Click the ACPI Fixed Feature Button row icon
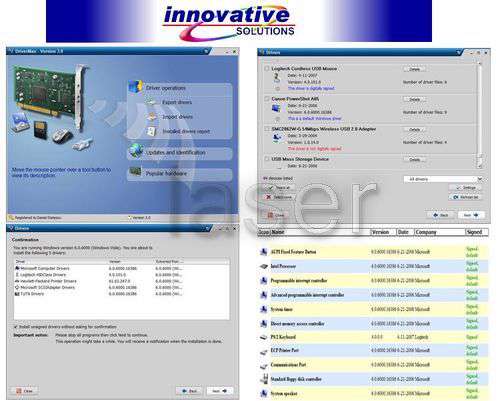The image size is (500, 401). point(263,252)
